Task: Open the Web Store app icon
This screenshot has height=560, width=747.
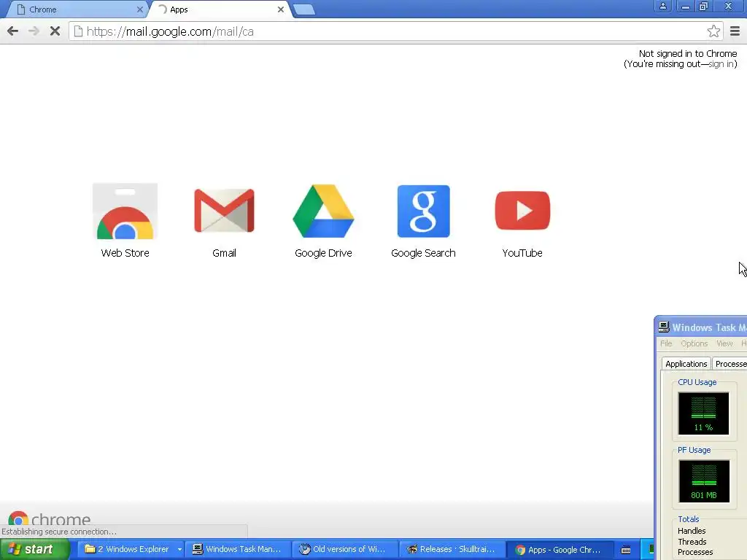Action: point(125,211)
